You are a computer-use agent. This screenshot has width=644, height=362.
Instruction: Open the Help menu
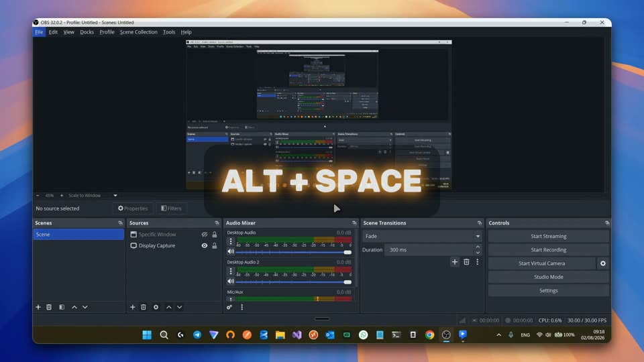pyautogui.click(x=186, y=32)
